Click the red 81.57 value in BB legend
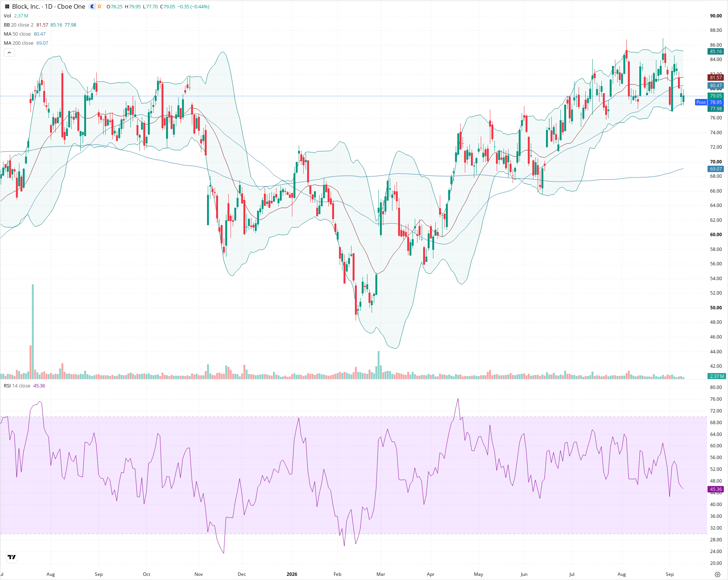The width and height of the screenshot is (728, 580). point(42,25)
